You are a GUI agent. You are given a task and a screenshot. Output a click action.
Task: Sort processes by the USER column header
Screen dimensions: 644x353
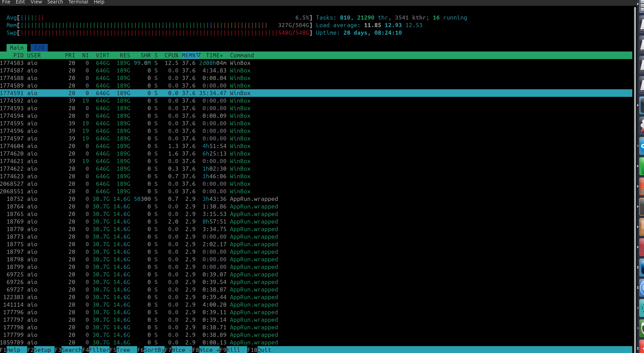point(34,55)
